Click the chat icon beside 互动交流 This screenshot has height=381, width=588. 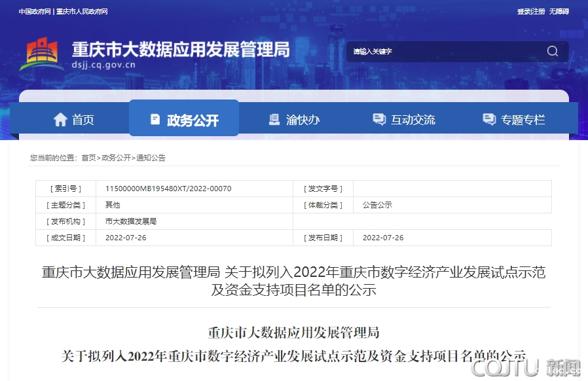pos(378,120)
